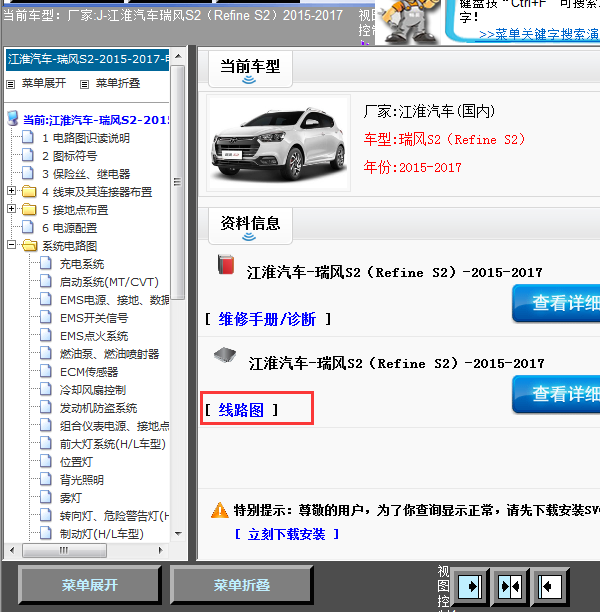The width and height of the screenshot is (600, 612).
Task: Click the white Refine S2 car thumbnail
Action: pyautogui.click(x=278, y=143)
